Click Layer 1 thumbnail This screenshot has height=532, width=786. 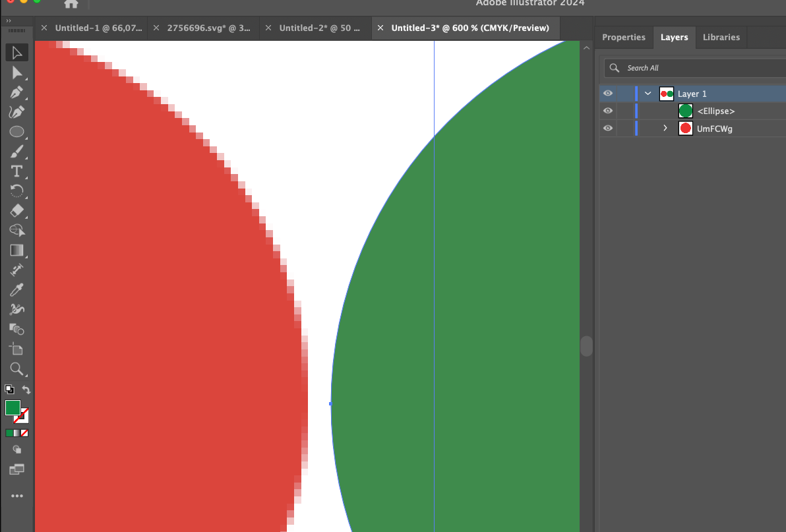coord(667,94)
